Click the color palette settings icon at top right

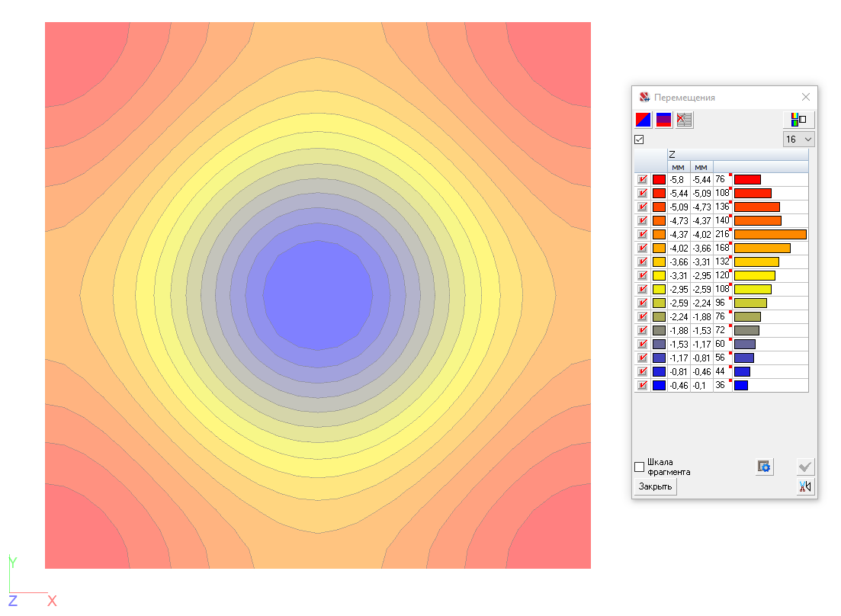798,120
